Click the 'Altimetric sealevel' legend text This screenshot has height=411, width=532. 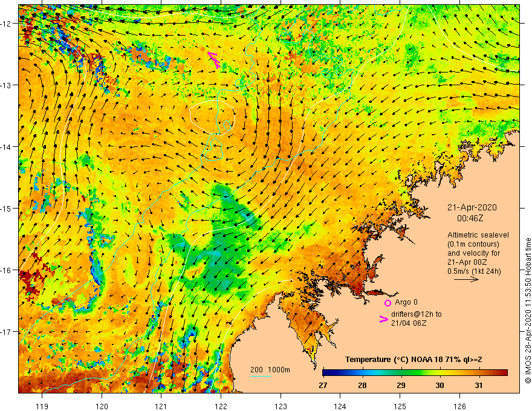click(x=478, y=235)
